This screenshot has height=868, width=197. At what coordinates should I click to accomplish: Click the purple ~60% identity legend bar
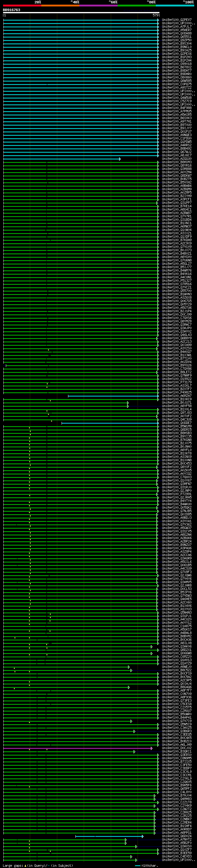[x=99, y=6]
